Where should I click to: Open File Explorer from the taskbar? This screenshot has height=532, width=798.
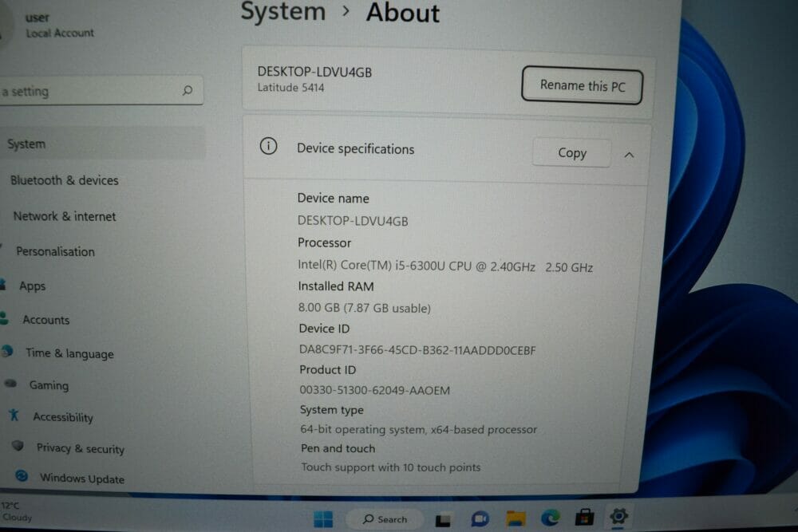point(516,518)
